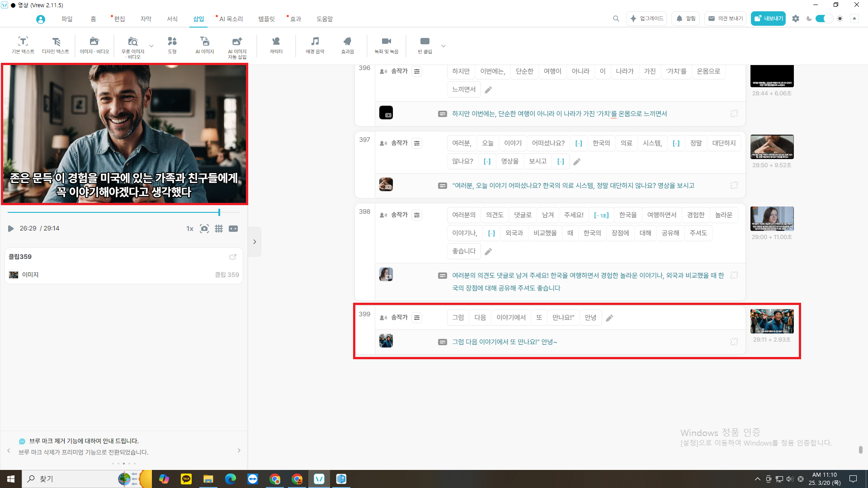Open the 자막 menu tab

coord(146,19)
